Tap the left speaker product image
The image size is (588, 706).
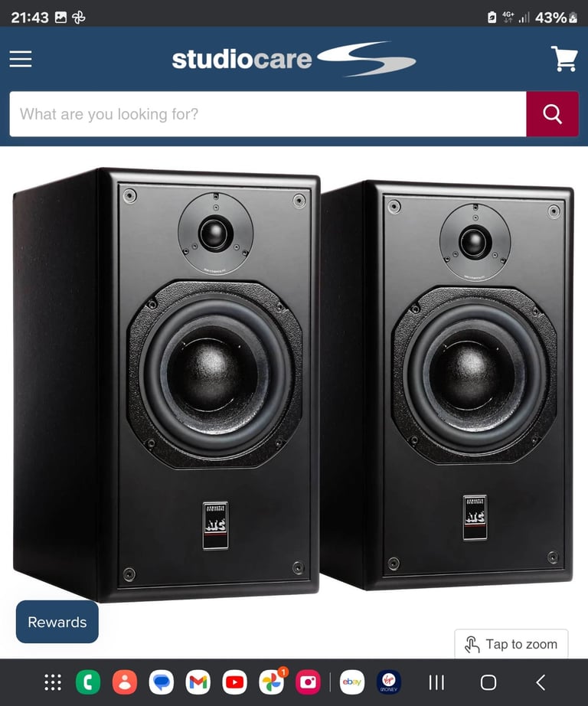coord(167,385)
